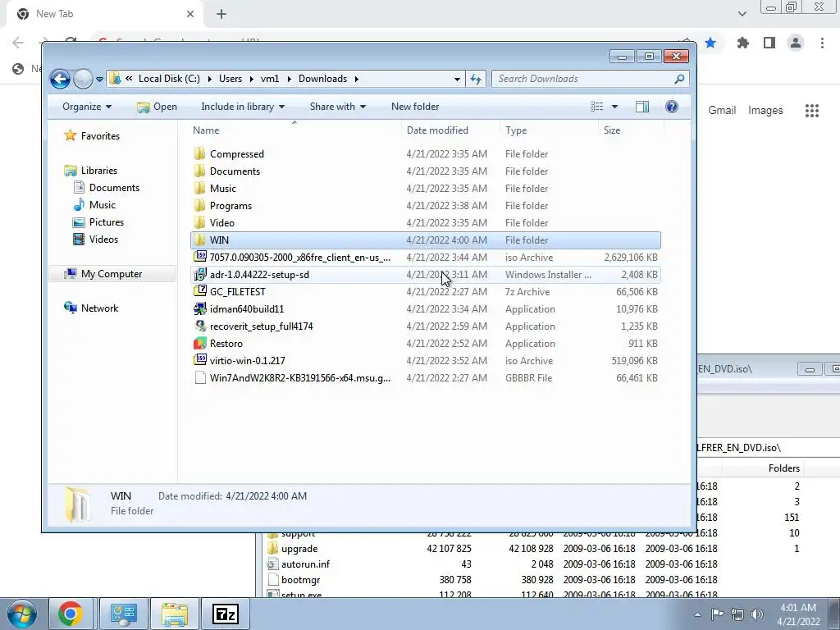
Task: Click Explorer's forward navigation arrow
Action: coord(83,80)
